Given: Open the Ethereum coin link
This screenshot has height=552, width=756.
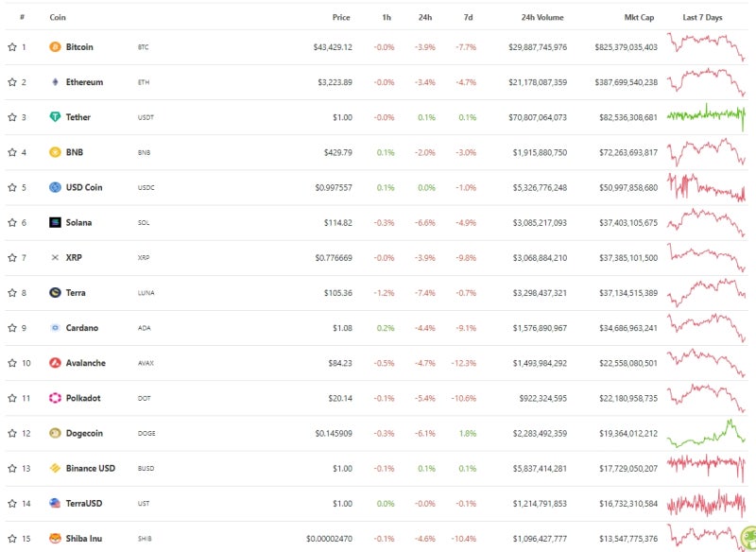Looking at the screenshot, I should [x=84, y=82].
